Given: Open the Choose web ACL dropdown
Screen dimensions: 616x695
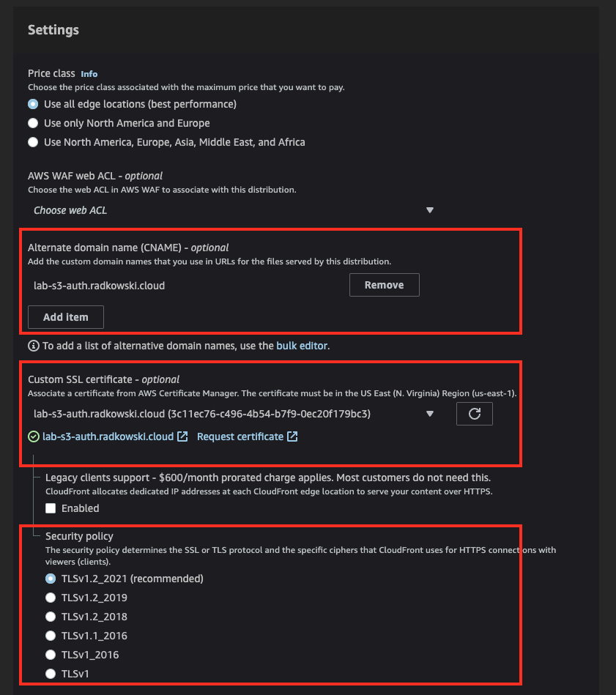Looking at the screenshot, I should [234, 210].
